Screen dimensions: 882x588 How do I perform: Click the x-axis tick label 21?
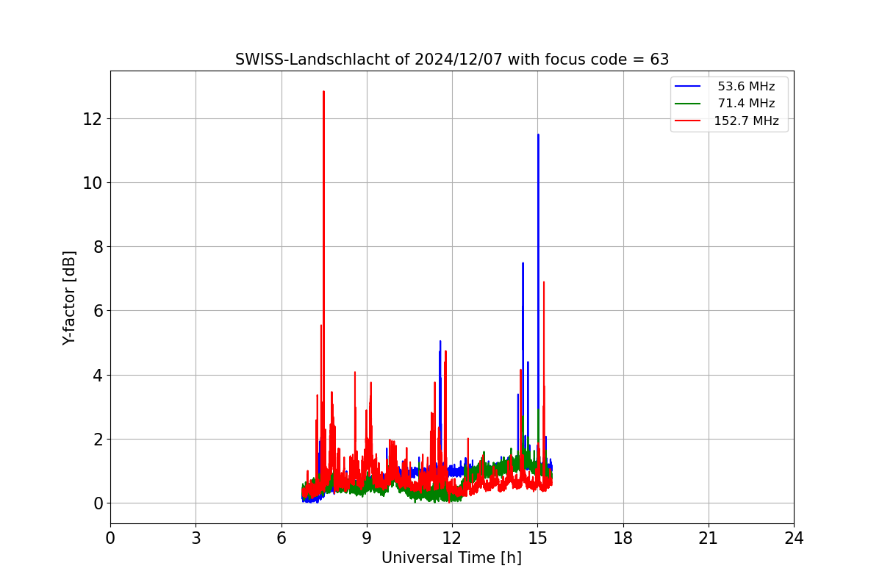(x=709, y=538)
